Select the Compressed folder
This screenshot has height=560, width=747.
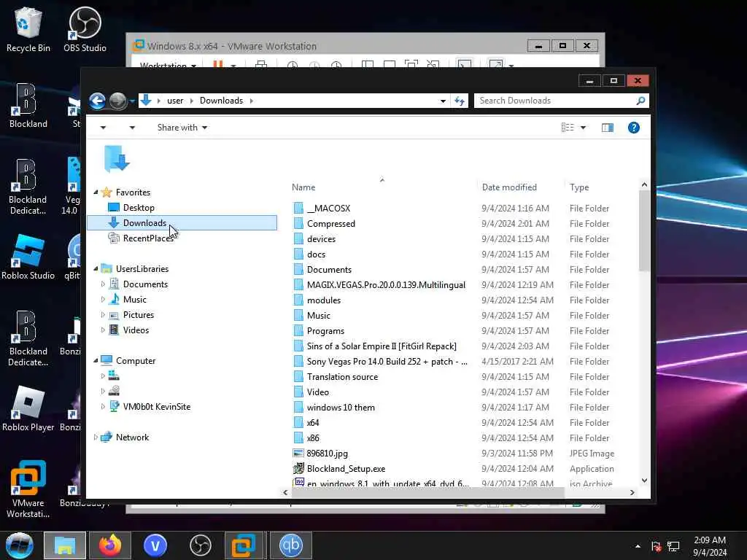tap(331, 223)
